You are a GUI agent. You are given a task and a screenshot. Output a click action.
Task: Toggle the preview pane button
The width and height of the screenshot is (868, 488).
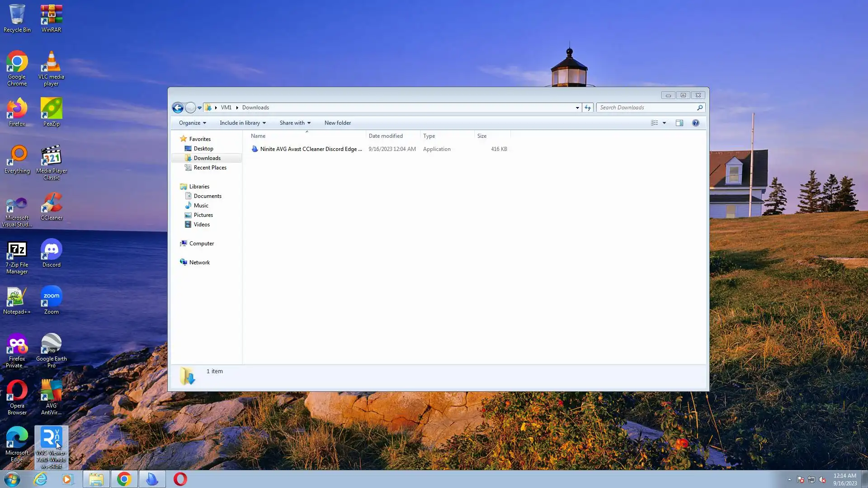[679, 123]
